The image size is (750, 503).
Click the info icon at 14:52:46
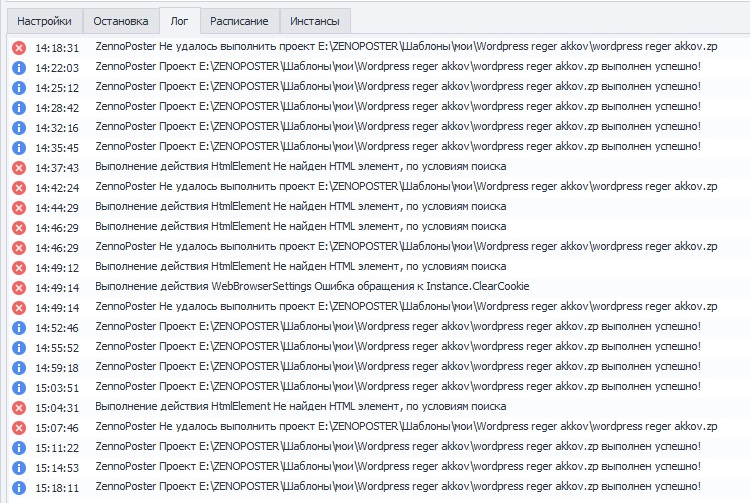pos(19,328)
